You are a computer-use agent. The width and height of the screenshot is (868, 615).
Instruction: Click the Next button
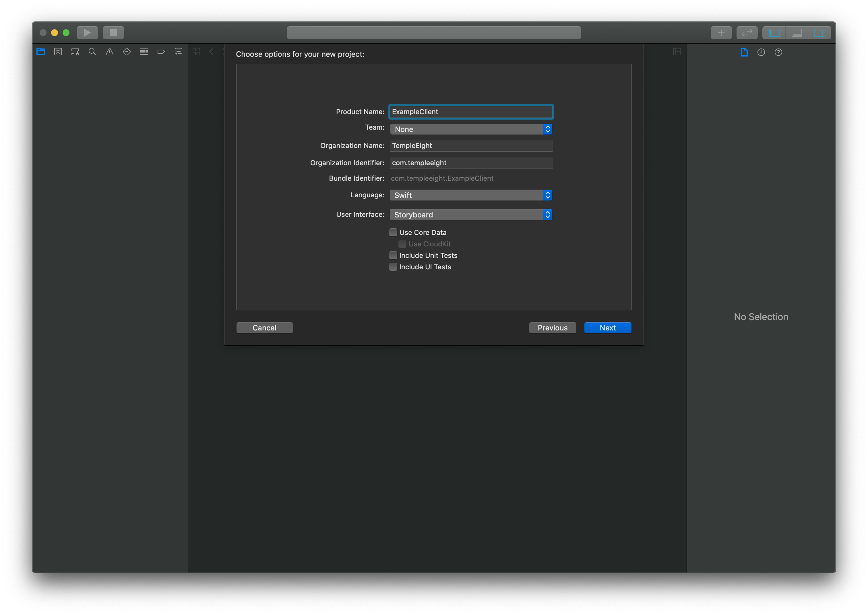point(608,328)
